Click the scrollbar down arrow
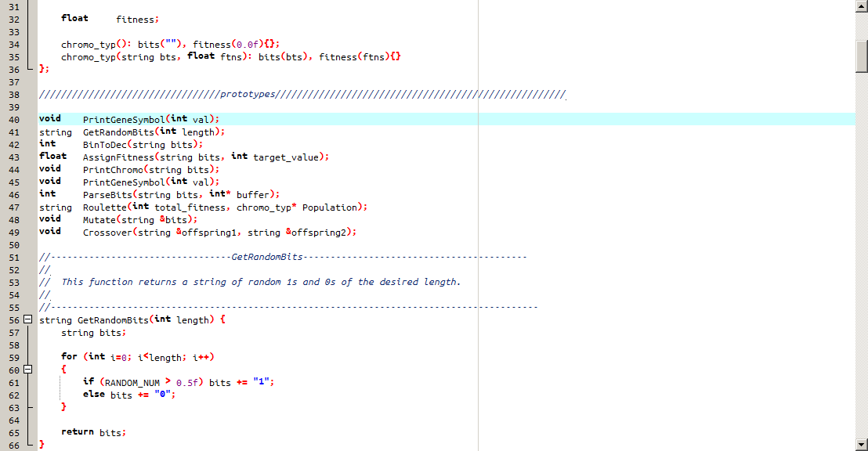 (862, 445)
